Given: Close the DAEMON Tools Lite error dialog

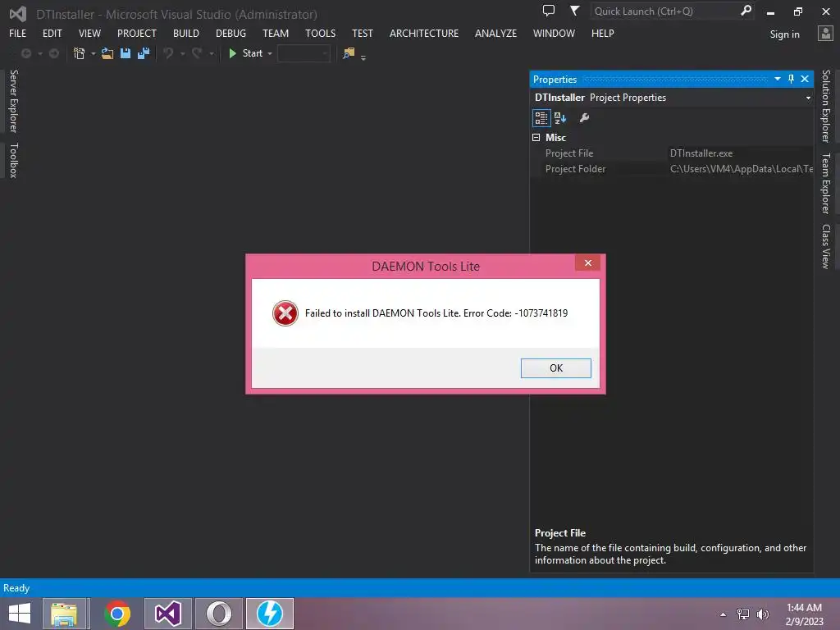Looking at the screenshot, I should tap(587, 262).
